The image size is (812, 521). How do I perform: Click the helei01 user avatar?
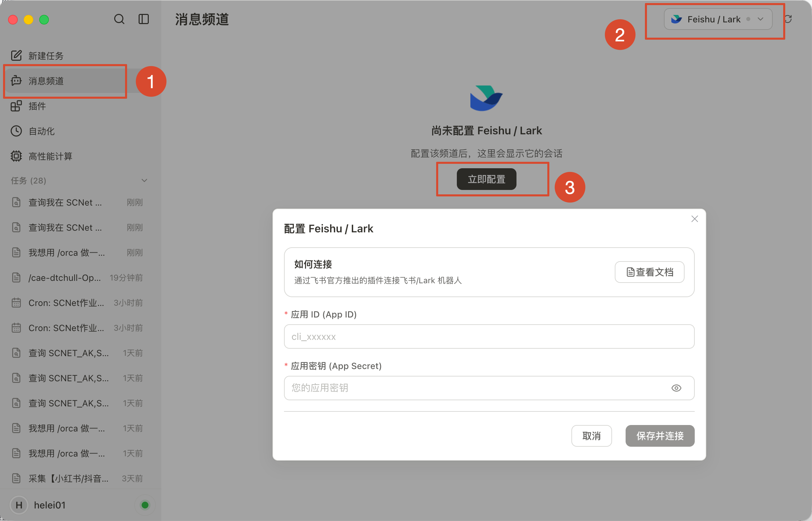pos(19,505)
